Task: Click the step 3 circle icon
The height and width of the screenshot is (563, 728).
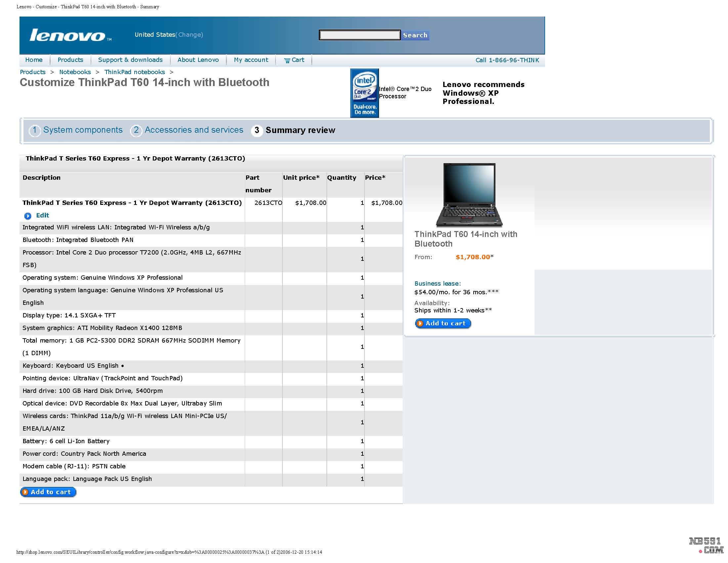Action: point(257,130)
